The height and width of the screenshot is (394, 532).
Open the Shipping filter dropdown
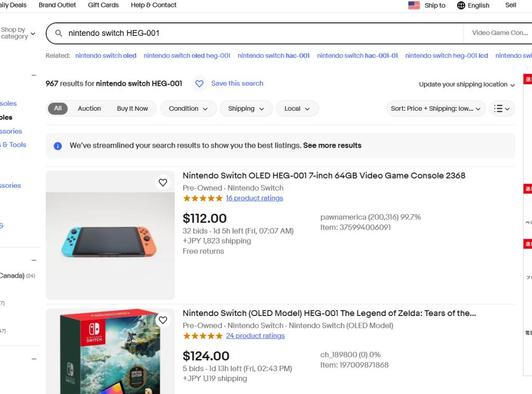pos(246,109)
